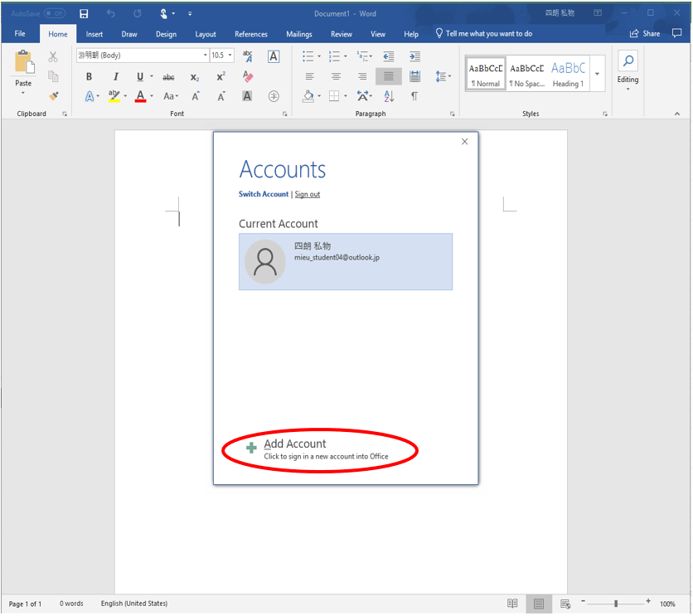Switch to the Insert tab

tap(94, 34)
